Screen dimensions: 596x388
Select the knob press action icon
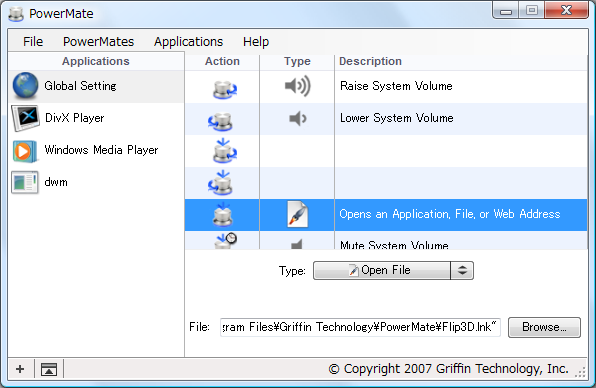point(223,214)
